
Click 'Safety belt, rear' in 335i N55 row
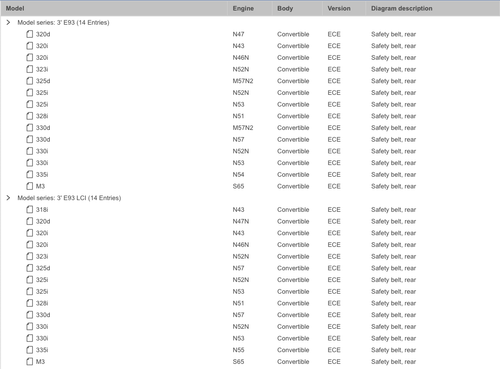tap(393, 350)
